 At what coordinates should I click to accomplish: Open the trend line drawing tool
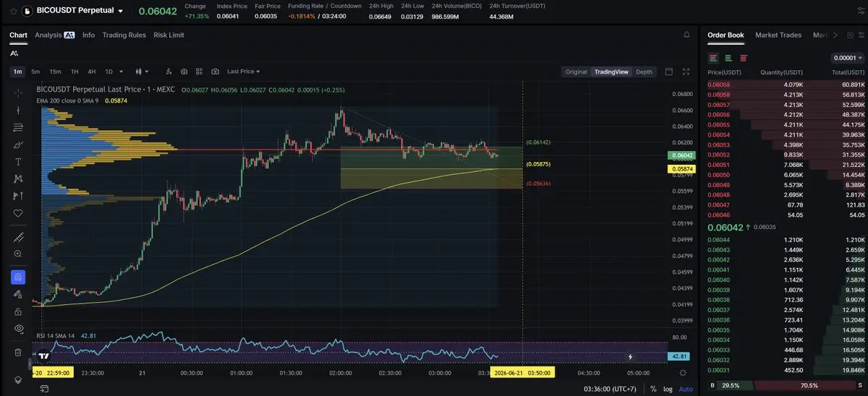18,110
